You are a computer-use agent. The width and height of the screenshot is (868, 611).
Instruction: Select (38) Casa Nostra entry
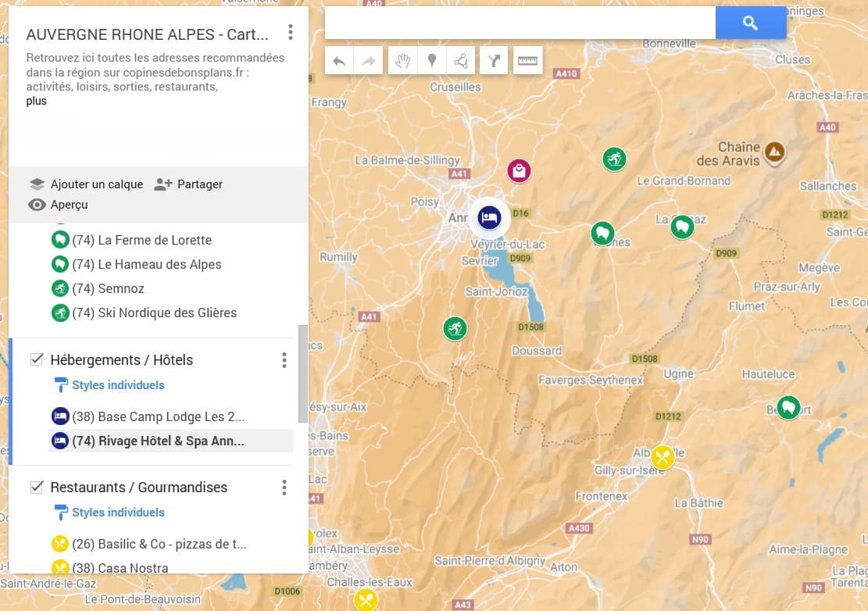[x=120, y=568]
